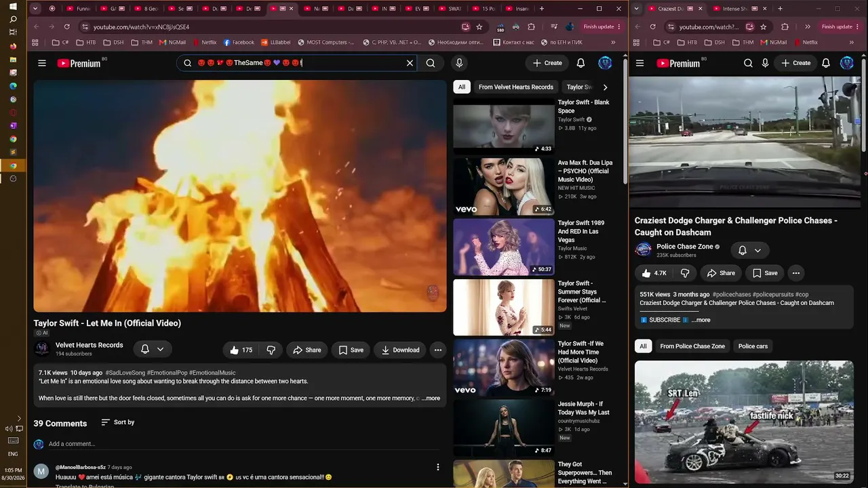This screenshot has width=868, height=488.
Task: Show hidden bookmarks in right browser bar
Action: click(x=852, y=42)
